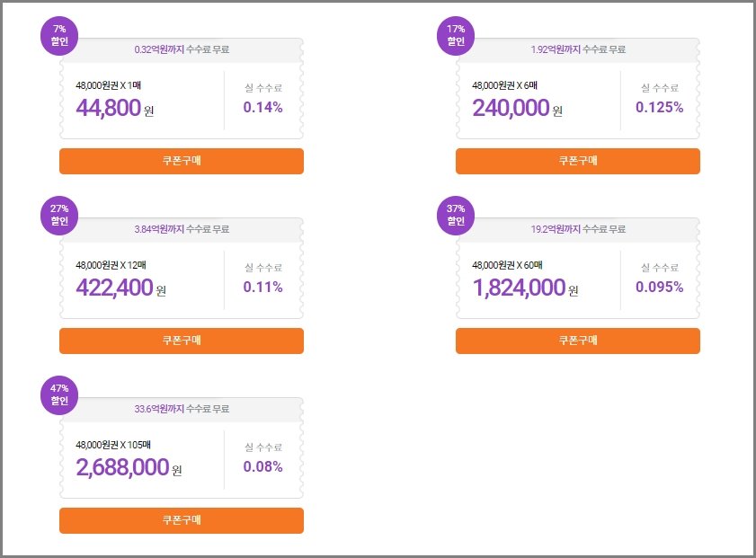
Task: Click the 쿠폰구매 button under the 240,000원 coupon
Action: (x=577, y=161)
